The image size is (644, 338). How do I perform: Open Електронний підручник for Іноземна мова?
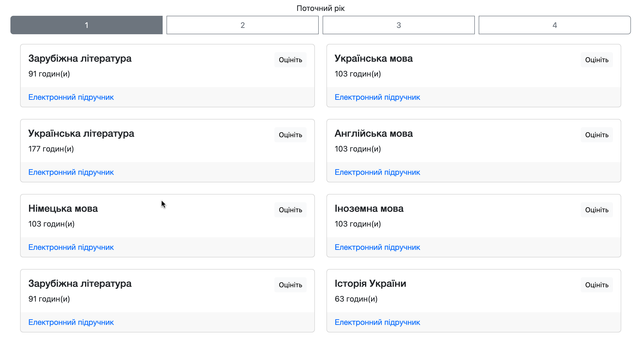(377, 247)
